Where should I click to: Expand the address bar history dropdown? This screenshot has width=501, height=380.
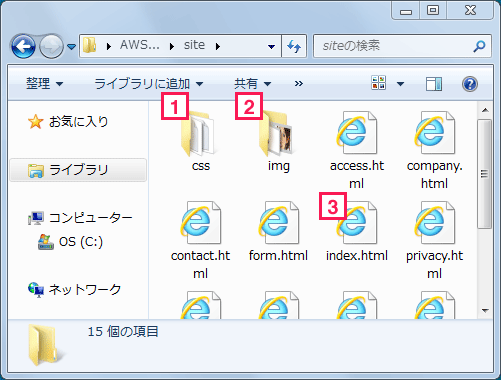tap(272, 46)
